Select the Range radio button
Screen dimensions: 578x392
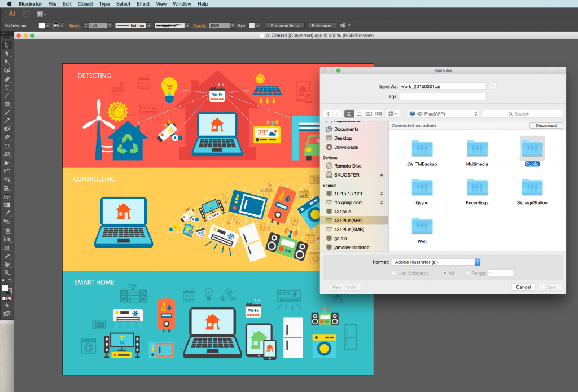point(468,273)
